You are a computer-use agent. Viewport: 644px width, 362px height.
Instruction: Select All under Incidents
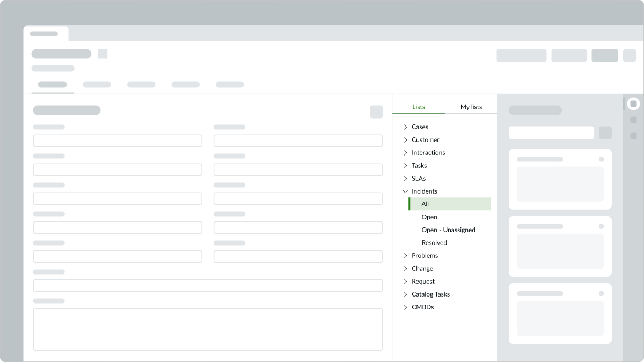click(x=425, y=204)
